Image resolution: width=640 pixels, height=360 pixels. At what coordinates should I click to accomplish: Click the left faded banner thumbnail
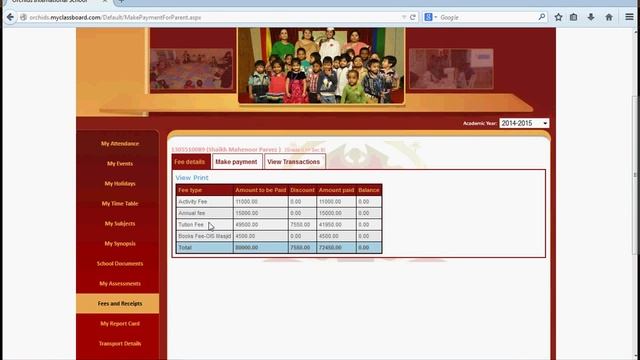[x=192, y=69]
